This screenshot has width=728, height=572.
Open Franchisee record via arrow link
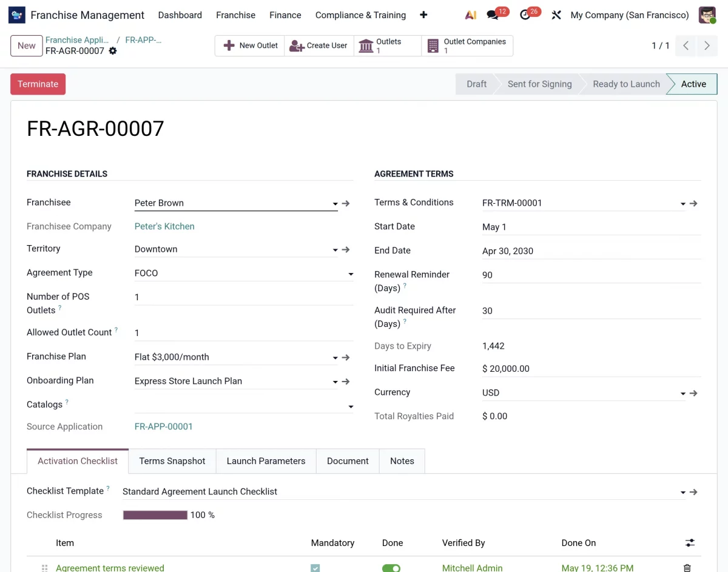[346, 203]
